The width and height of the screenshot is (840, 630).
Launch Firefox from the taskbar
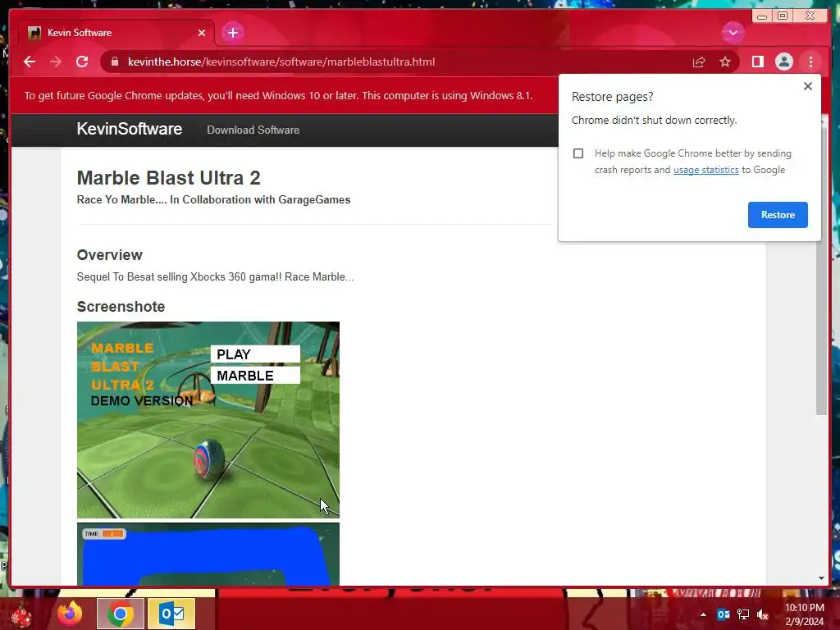tap(71, 614)
